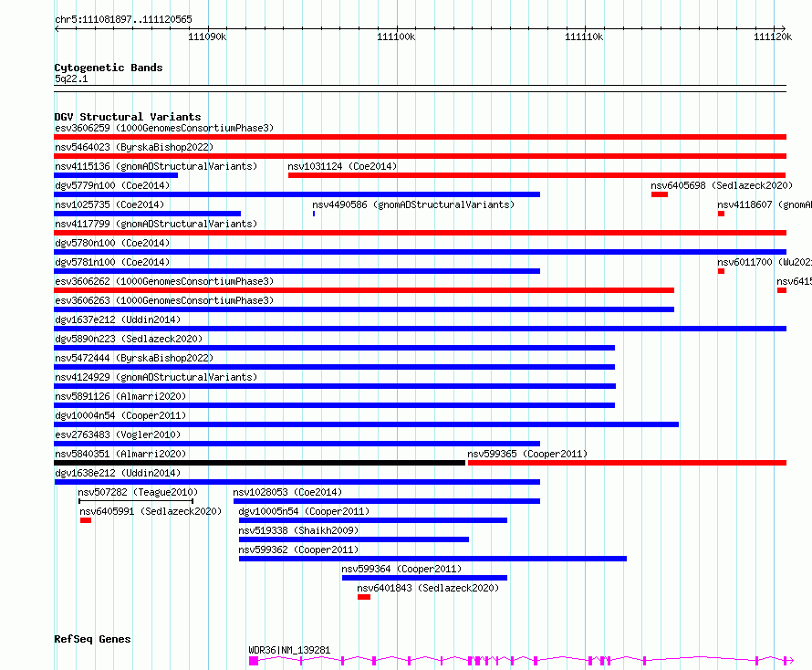
Task: Click the first WDR36 exon box
Action: point(254,661)
